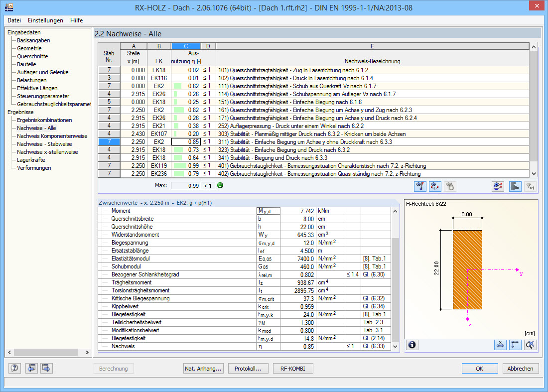Open Nachweise - Stabweise in tree
Screen dimensions: 548x392
[44, 144]
